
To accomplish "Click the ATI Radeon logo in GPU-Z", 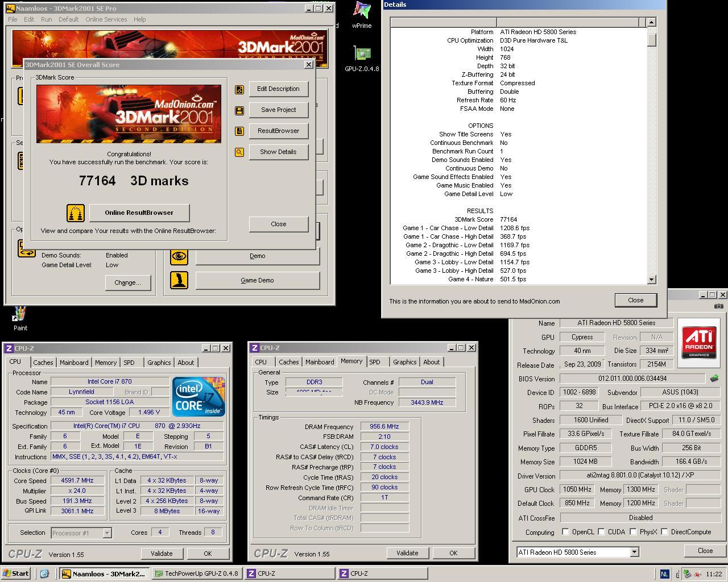I will point(699,342).
